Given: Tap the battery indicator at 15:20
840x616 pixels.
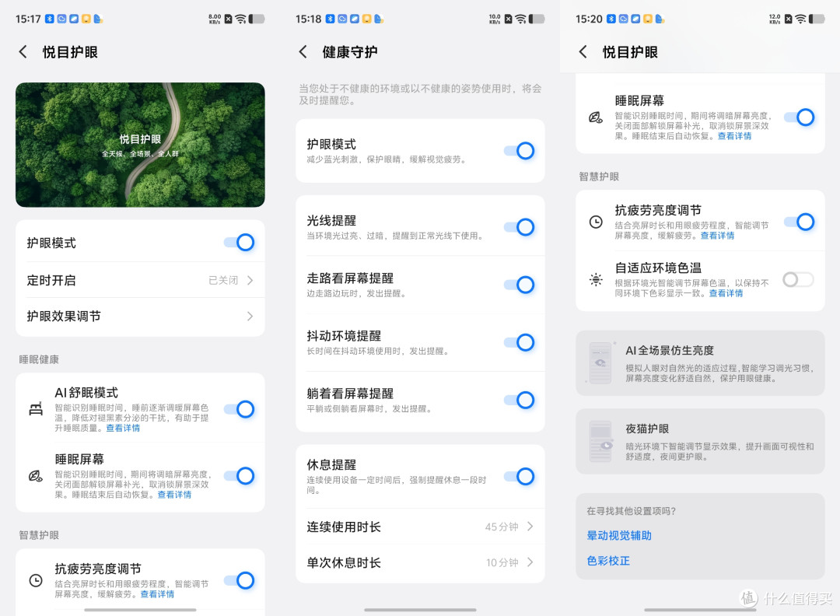Looking at the screenshot, I should (817, 19).
